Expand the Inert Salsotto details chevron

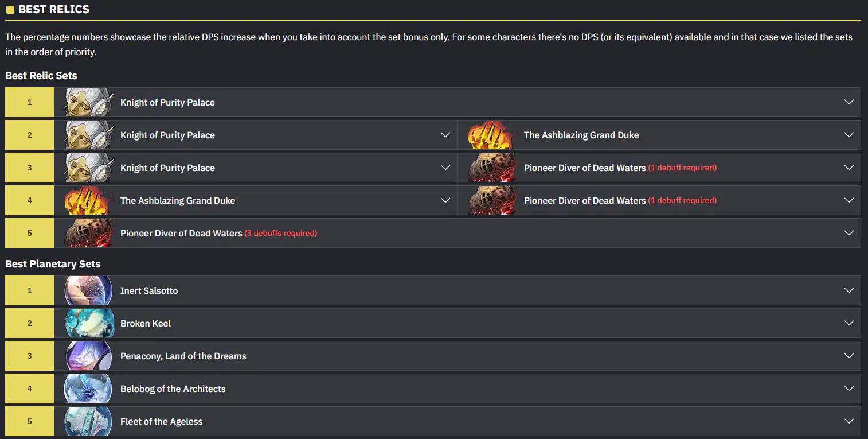click(x=849, y=290)
